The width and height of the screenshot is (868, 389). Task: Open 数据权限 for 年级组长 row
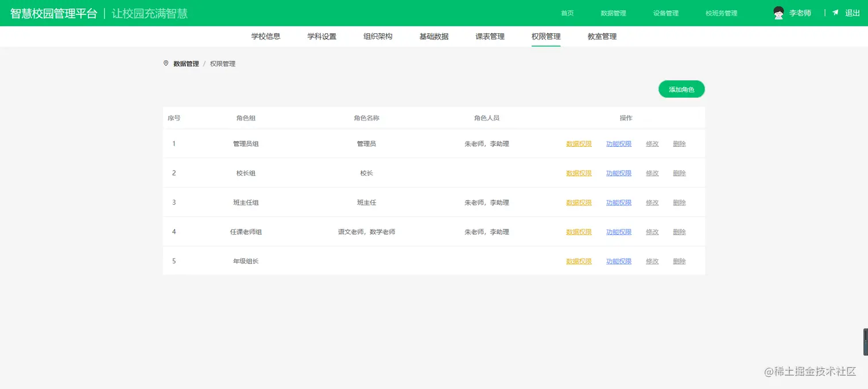(x=579, y=261)
